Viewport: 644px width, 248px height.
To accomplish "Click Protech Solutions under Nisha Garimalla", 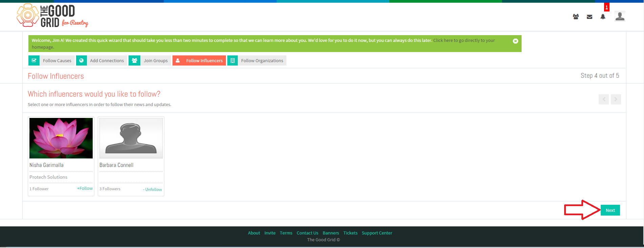I will [x=48, y=177].
